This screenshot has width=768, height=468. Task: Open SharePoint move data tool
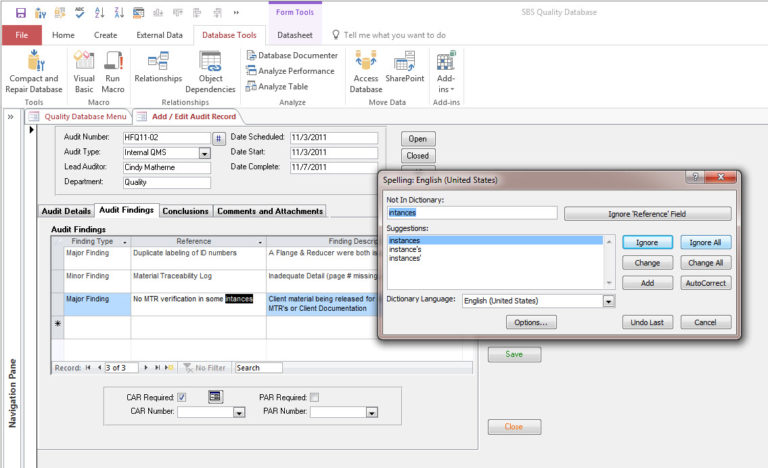[405, 62]
